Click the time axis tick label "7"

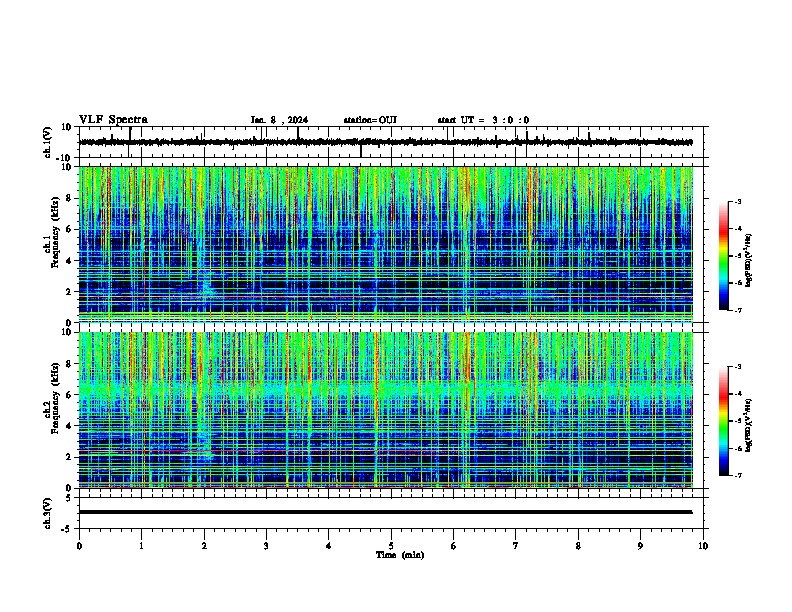(x=516, y=546)
